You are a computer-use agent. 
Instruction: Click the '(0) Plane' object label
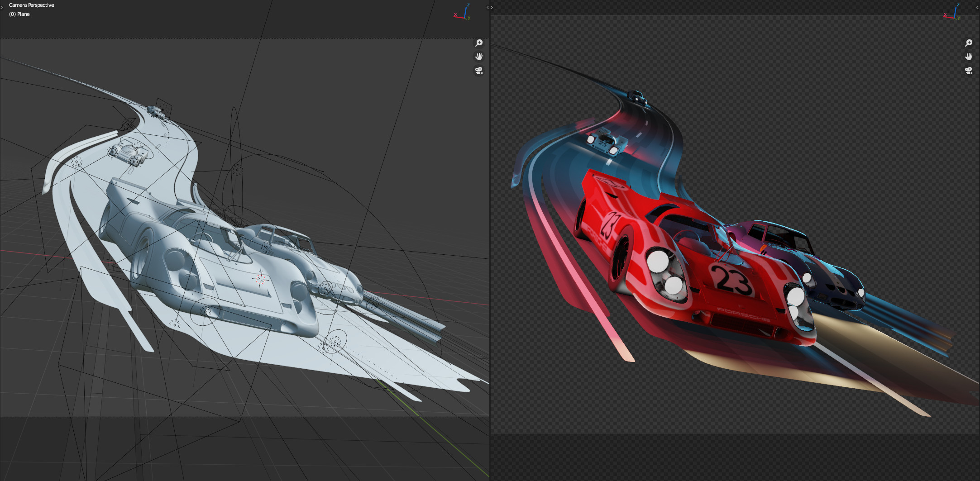(19, 14)
